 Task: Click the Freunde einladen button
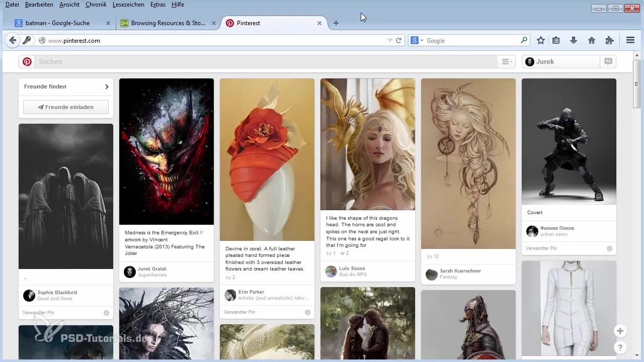coord(66,107)
